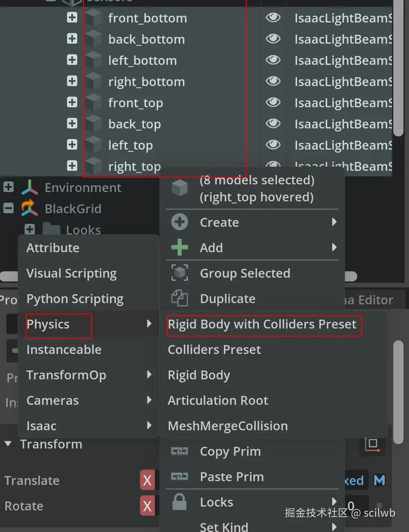Collapse the BlackGrid tree node
Image resolution: width=409 pixels, height=532 pixels.
click(8, 208)
